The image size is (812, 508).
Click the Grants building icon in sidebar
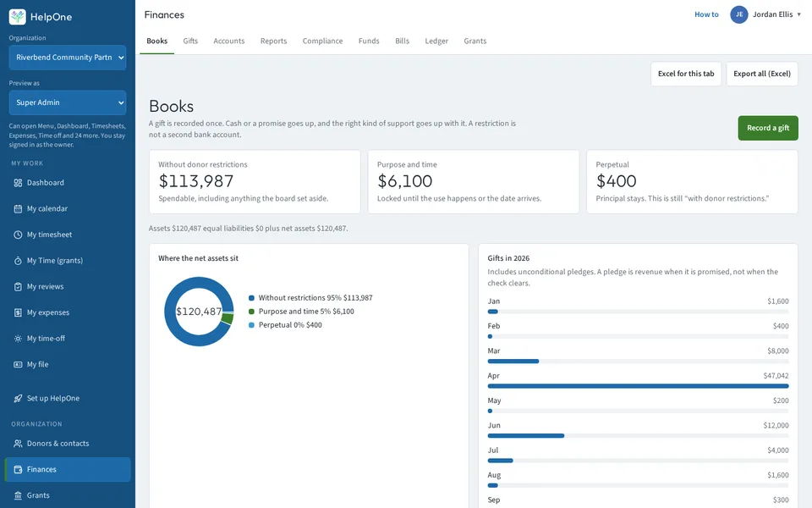click(18, 495)
